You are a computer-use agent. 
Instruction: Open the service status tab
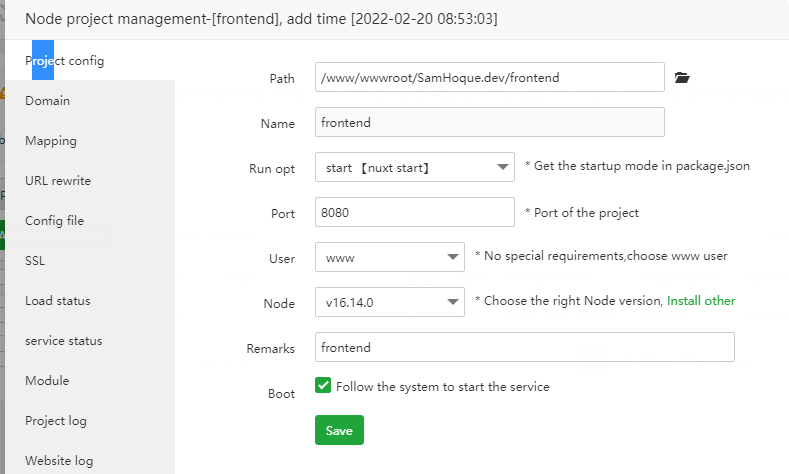(63, 341)
